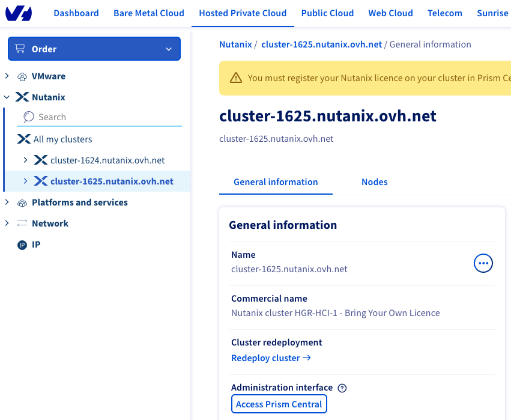Screen dimensions: 511x420
Task: Click the licence warning banner text
Action: coord(379,78)
